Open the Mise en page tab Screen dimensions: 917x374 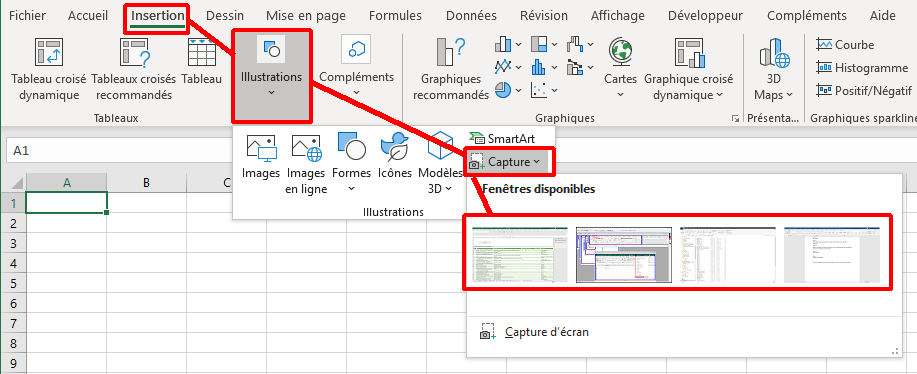pyautogui.click(x=305, y=16)
